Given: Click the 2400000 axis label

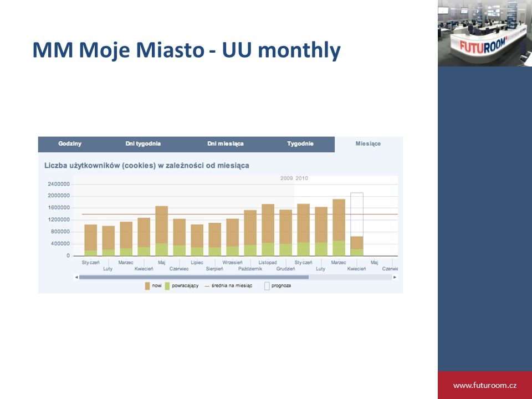Looking at the screenshot, I should point(59,184).
